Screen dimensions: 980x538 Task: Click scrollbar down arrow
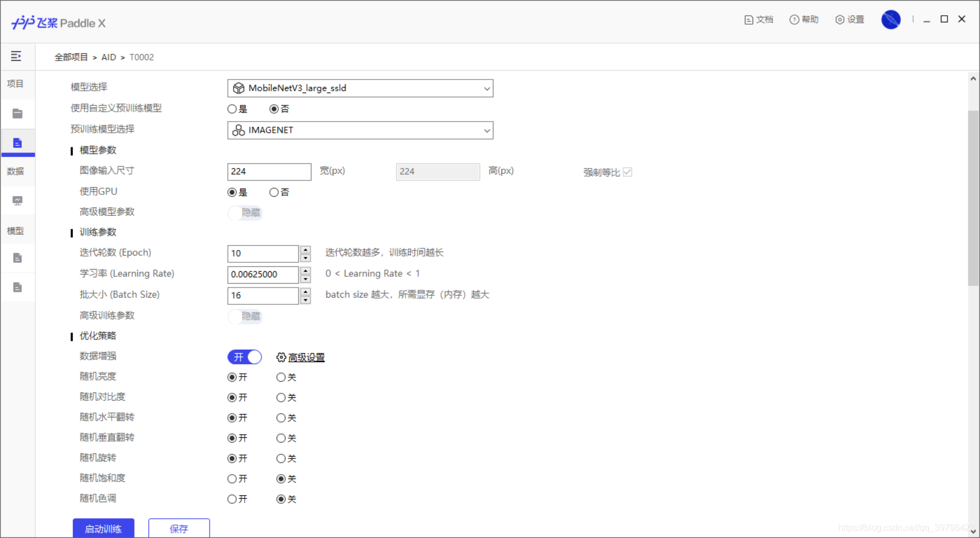[x=973, y=531]
